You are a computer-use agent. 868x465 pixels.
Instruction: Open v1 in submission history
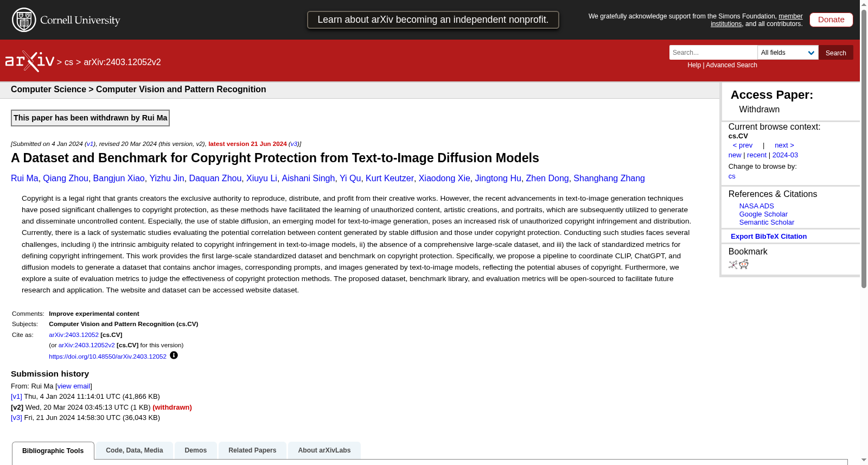16,397
